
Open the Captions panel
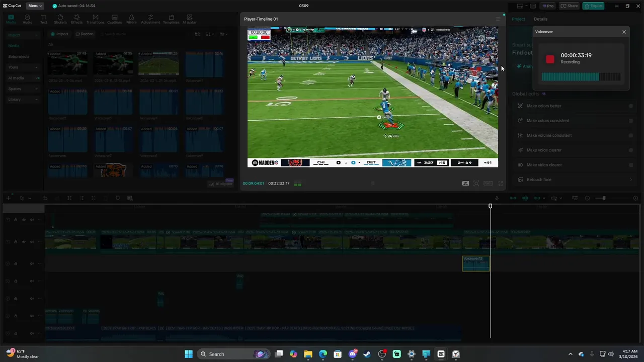[x=114, y=19]
